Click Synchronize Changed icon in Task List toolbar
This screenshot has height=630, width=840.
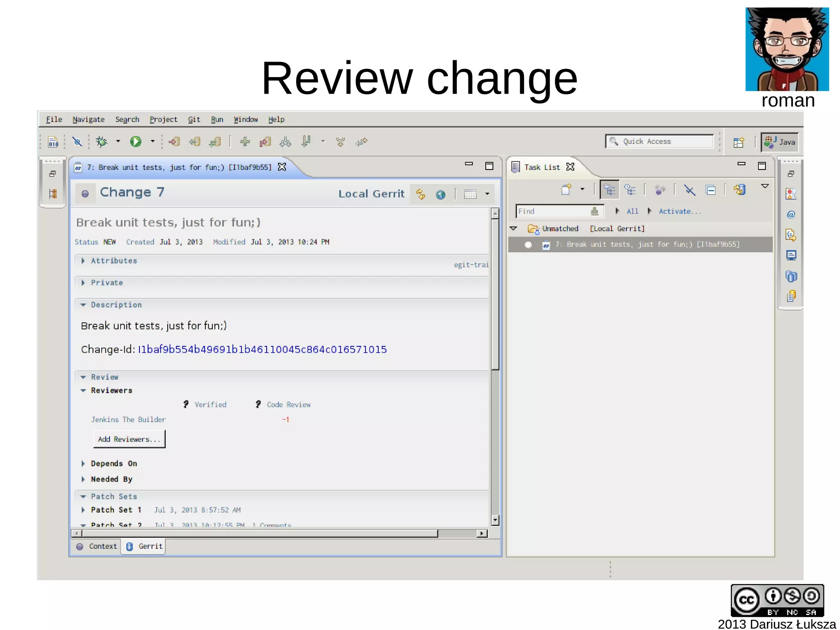pyautogui.click(x=740, y=190)
